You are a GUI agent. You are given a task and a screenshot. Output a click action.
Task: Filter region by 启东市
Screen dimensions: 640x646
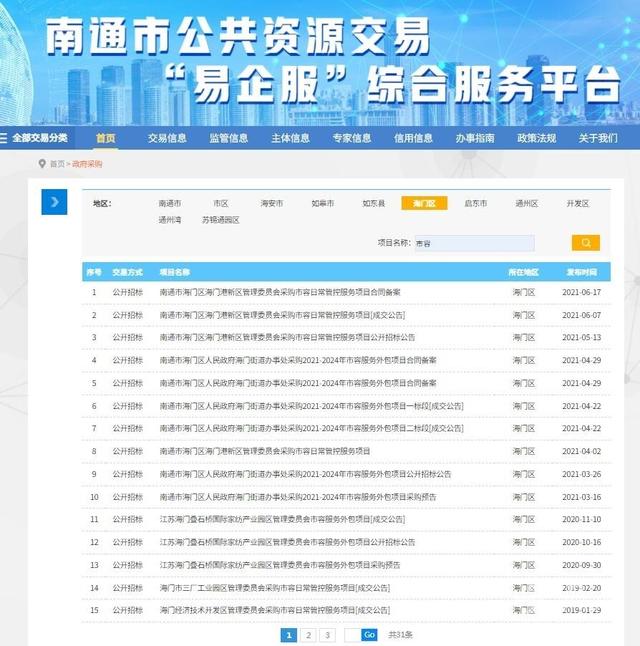476,204
